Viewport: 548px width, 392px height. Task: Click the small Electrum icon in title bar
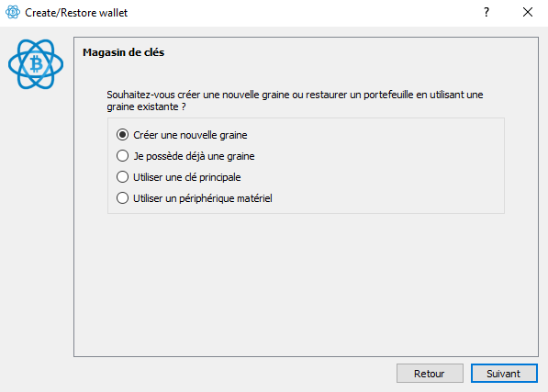click(x=13, y=12)
